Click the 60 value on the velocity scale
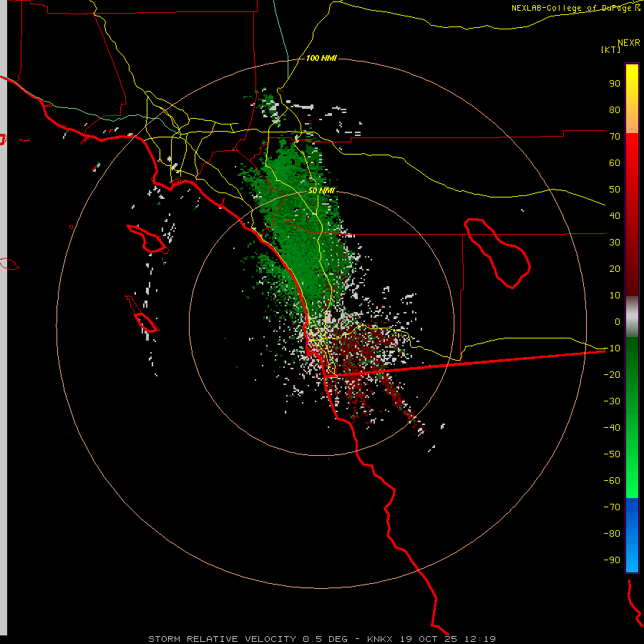Viewport: 644px width, 644px height. 615,163
